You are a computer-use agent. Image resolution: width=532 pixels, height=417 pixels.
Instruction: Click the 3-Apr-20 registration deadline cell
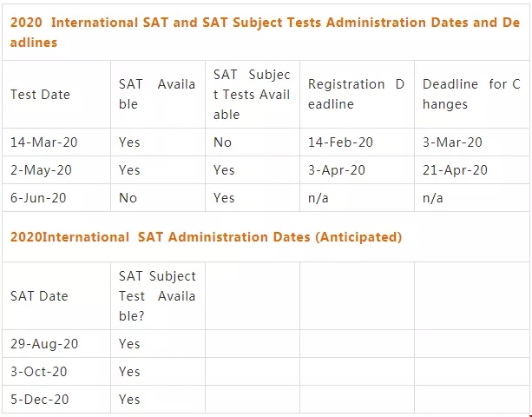pyautogui.click(x=338, y=170)
